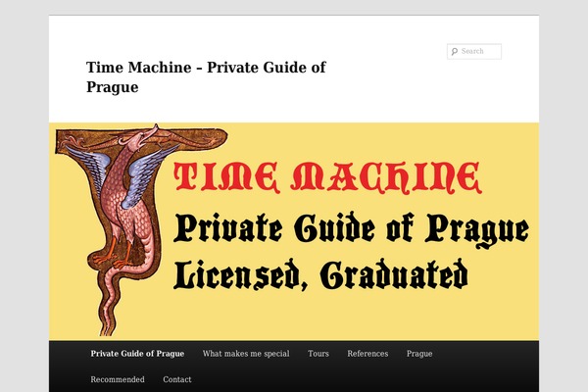Click empty dark navigation bar area right of Contact
The image size is (588, 392).
point(392,379)
